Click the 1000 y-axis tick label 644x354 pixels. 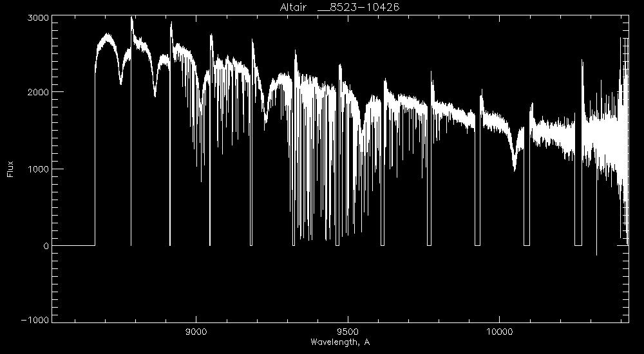pos(38,169)
